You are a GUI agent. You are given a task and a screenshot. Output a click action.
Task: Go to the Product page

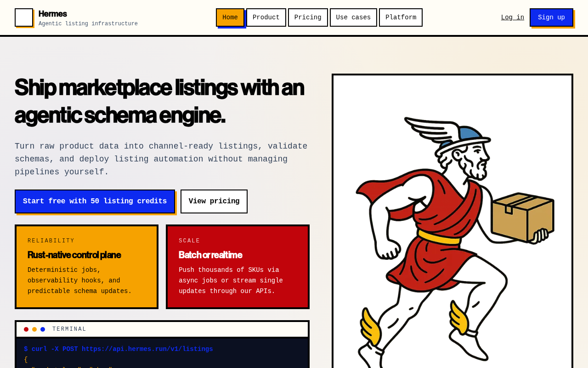click(266, 17)
